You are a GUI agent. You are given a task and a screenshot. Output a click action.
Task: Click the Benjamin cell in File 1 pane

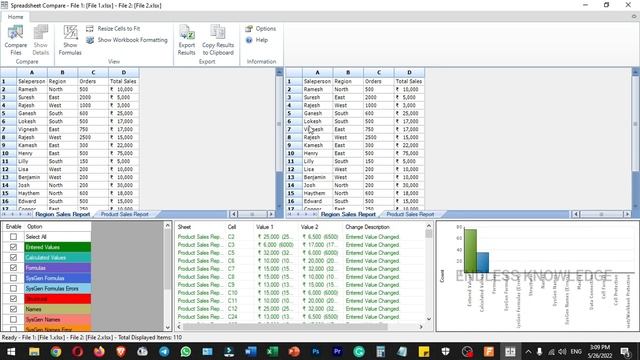tap(31, 177)
